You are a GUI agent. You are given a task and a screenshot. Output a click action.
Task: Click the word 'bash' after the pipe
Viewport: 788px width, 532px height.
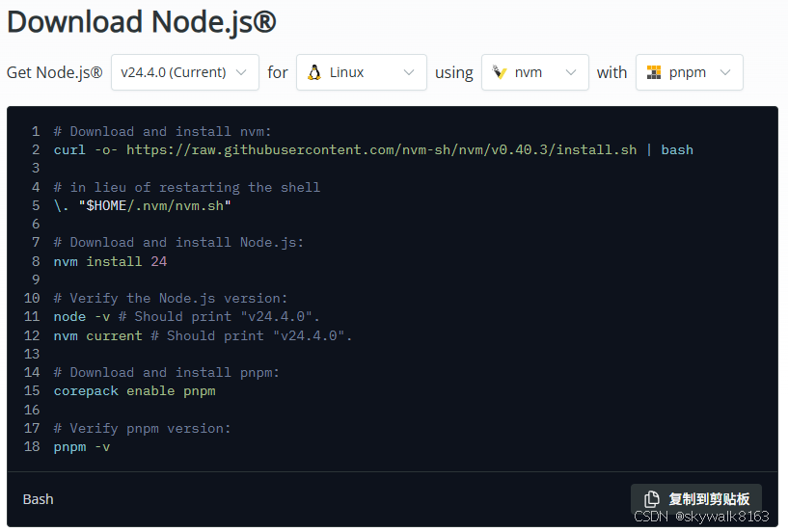pyautogui.click(x=677, y=149)
